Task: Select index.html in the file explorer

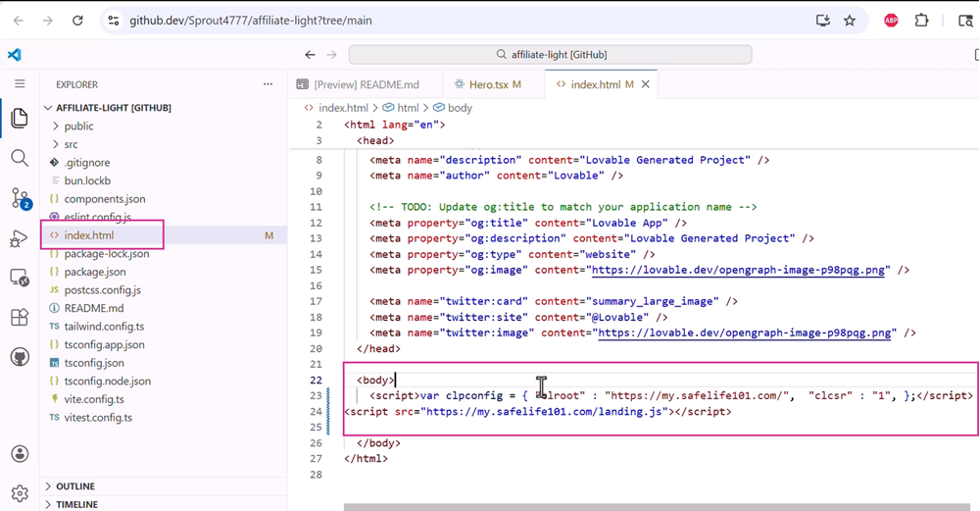Action: [x=89, y=235]
